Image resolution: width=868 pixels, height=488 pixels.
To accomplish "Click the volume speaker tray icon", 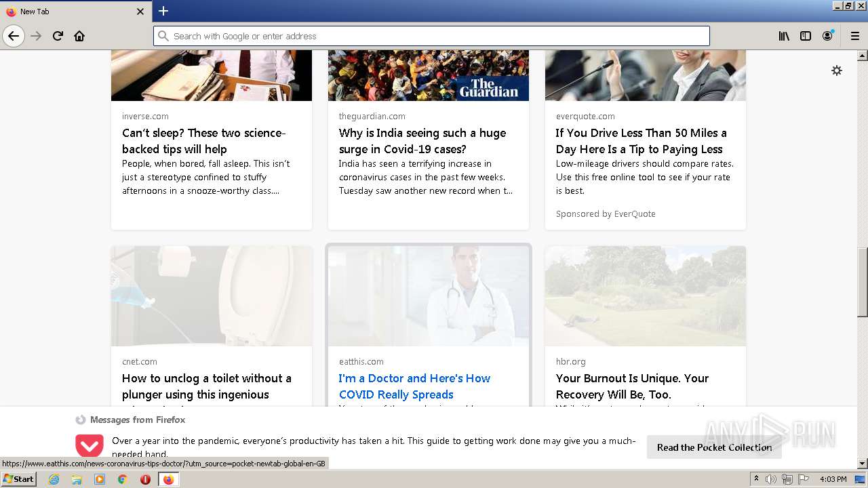I will coord(771,479).
